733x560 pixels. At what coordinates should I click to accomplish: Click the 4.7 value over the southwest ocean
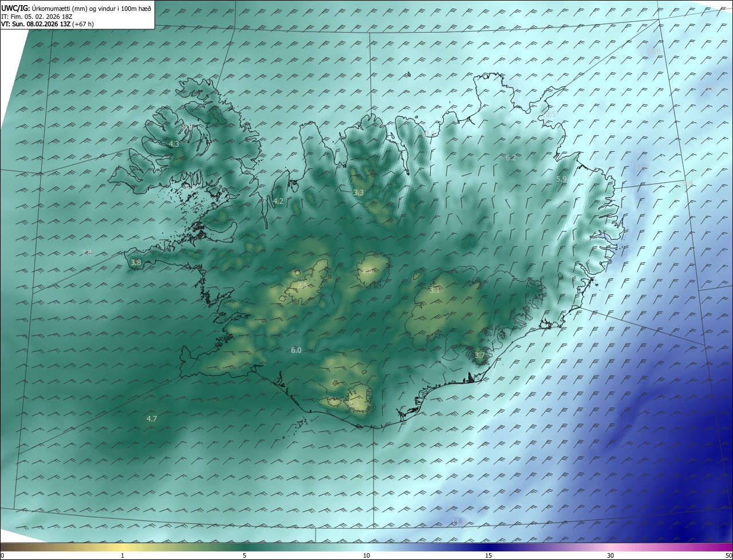point(152,419)
